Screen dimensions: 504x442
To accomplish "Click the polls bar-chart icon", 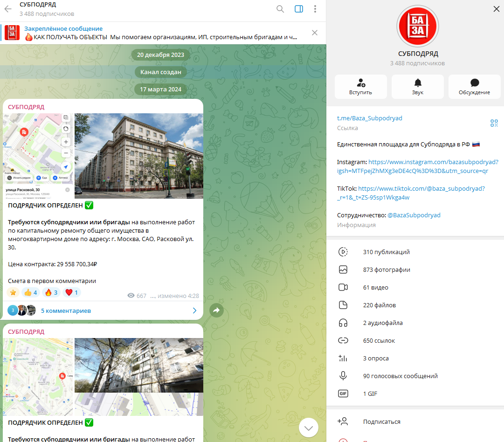I will click(x=343, y=358).
